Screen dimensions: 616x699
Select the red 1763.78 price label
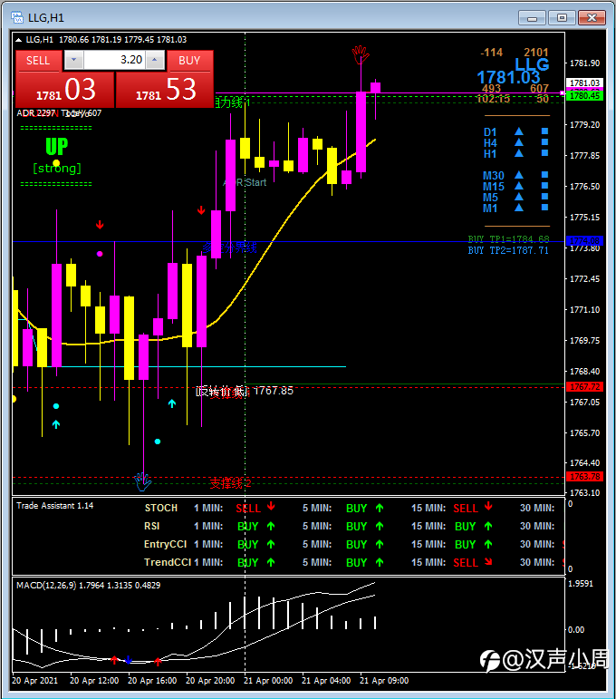584,477
